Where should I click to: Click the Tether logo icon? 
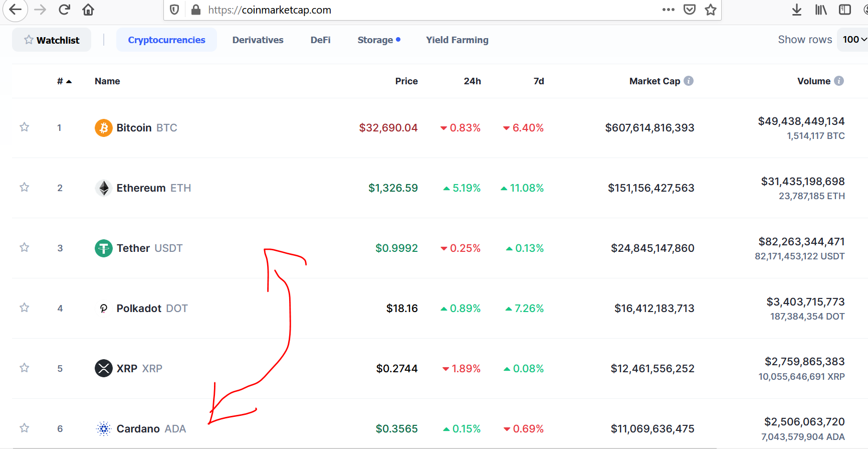coord(104,248)
